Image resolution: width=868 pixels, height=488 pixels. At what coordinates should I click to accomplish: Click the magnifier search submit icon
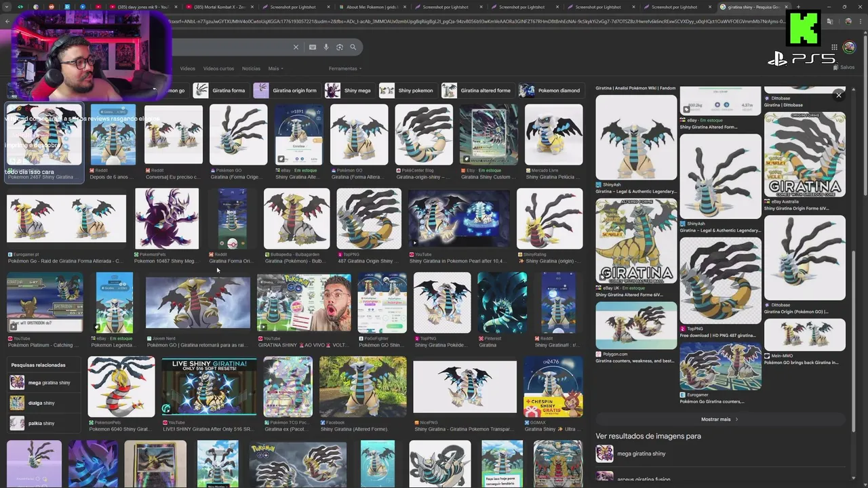[353, 47]
